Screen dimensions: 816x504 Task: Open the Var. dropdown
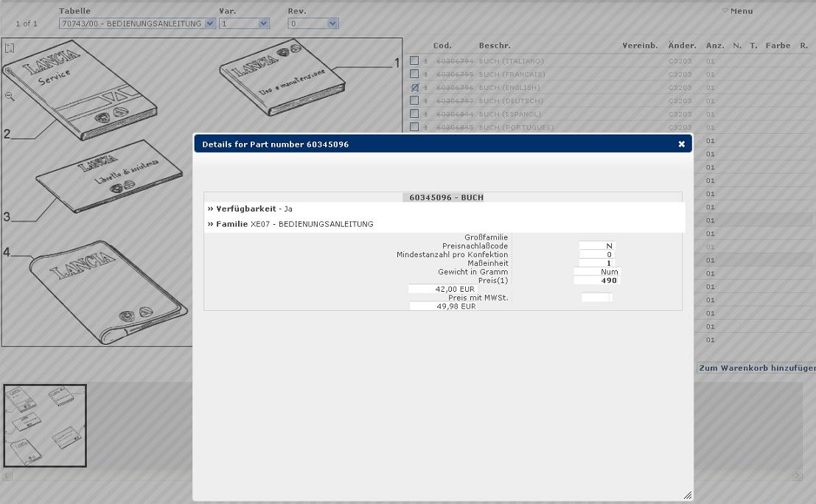coord(264,24)
